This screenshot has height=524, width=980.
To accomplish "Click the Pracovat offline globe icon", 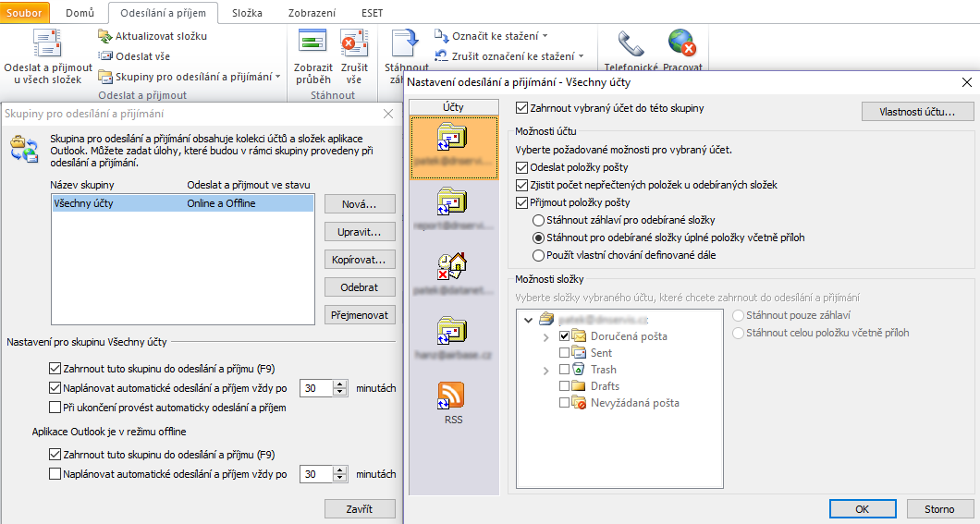I will click(681, 43).
